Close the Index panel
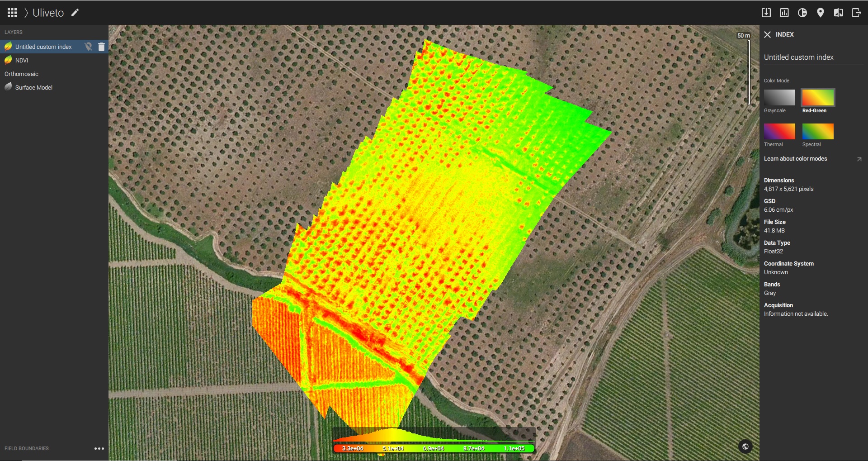868x461 pixels. coord(767,34)
